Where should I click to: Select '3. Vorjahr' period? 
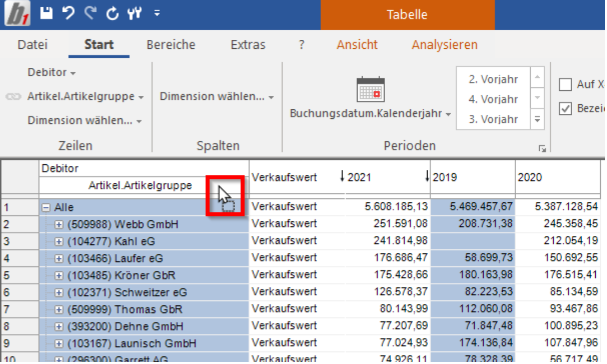point(493,119)
